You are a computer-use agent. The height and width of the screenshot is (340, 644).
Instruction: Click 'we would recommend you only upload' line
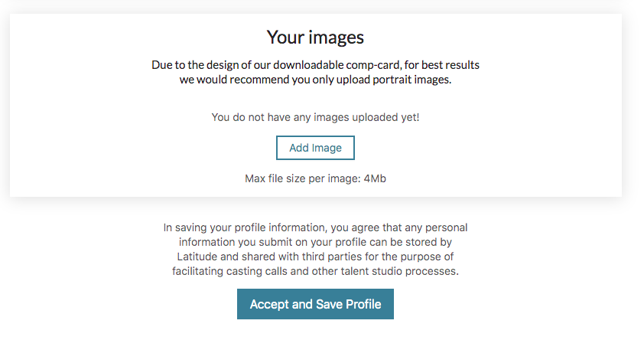click(x=275, y=80)
